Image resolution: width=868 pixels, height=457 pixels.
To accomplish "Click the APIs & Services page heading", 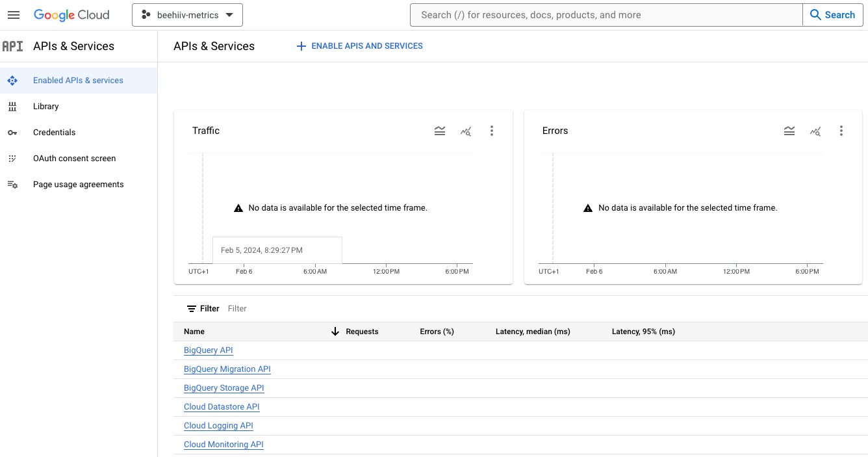I will 214,46.
